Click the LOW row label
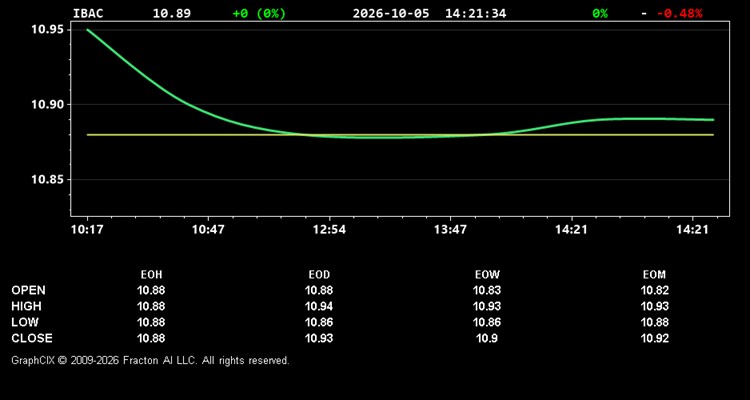The height and width of the screenshot is (400, 750). point(25,322)
